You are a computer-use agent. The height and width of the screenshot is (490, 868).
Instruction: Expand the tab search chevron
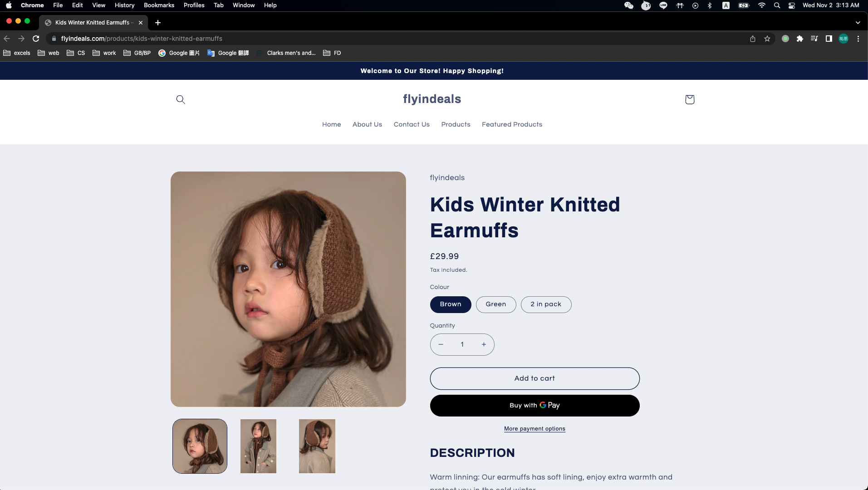858,23
